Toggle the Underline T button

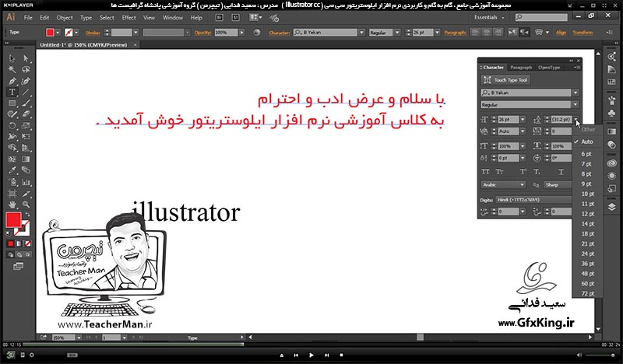click(561, 172)
